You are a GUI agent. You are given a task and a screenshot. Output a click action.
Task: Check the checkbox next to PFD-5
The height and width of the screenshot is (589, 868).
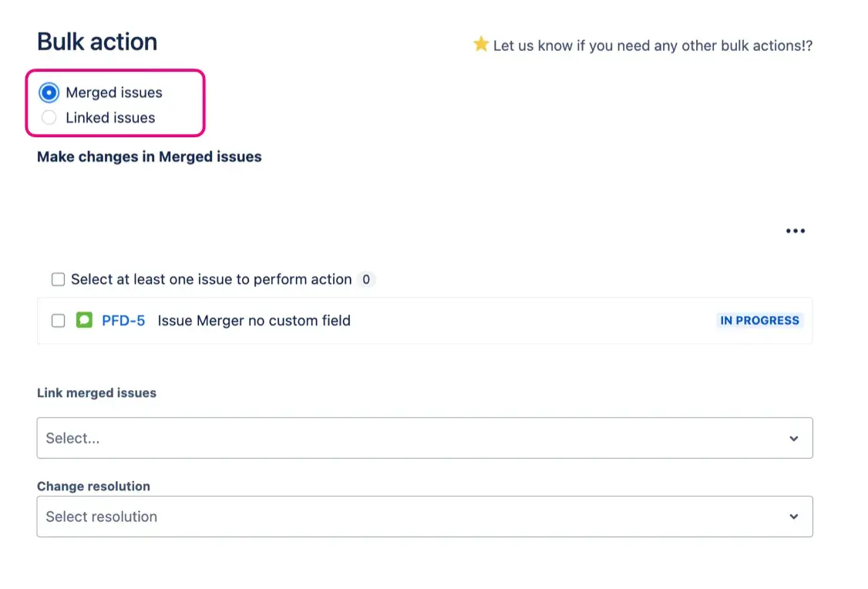click(x=58, y=320)
